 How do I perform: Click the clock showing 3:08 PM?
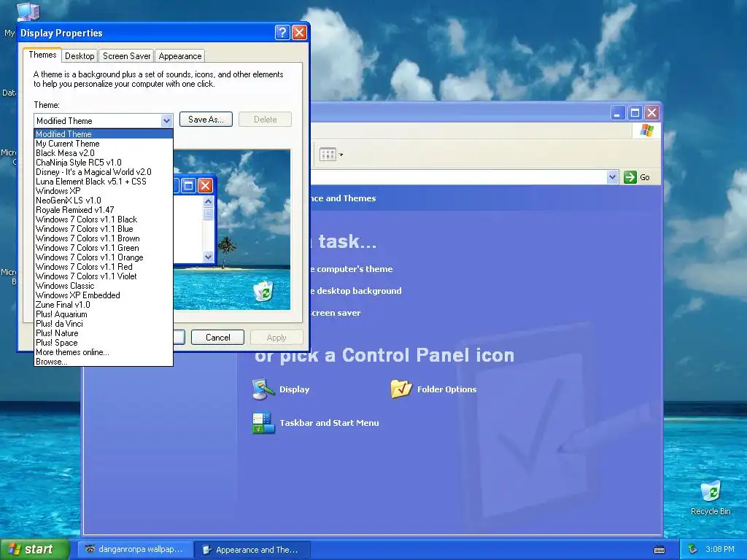click(x=719, y=549)
